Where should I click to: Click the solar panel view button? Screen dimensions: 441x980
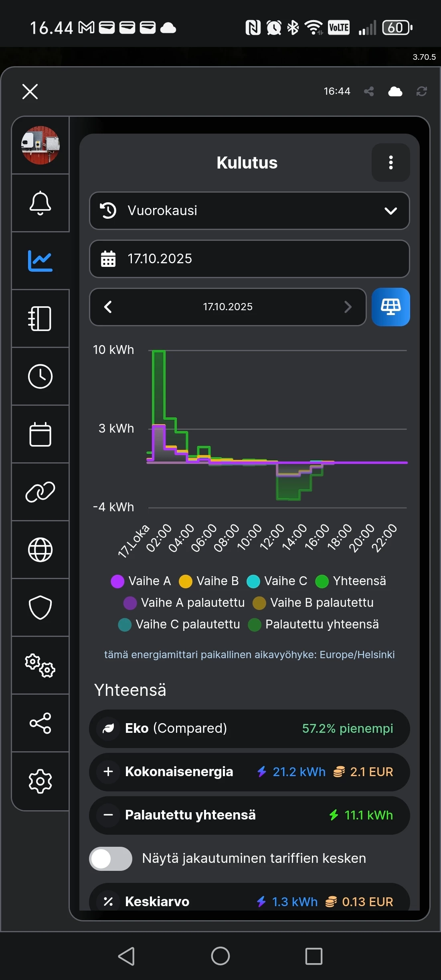pyautogui.click(x=390, y=307)
